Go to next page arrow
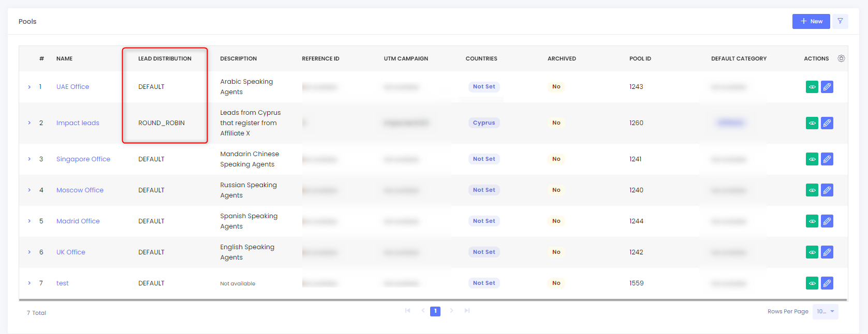The image size is (868, 334). [451, 311]
